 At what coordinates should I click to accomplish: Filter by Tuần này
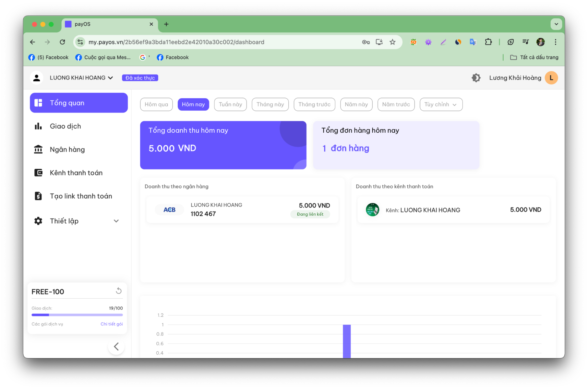tap(230, 104)
